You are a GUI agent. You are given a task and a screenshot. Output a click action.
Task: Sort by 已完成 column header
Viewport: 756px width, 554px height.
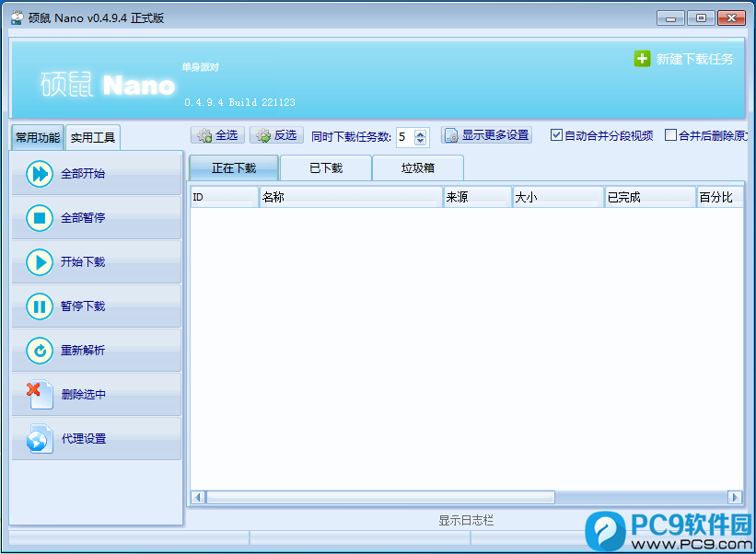click(x=650, y=197)
